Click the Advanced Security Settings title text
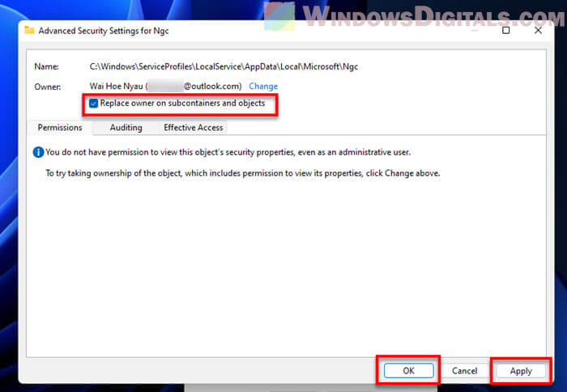 [x=104, y=31]
